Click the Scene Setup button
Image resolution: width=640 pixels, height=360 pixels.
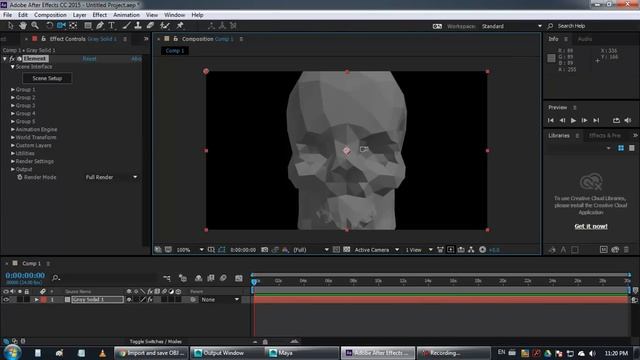click(47, 78)
